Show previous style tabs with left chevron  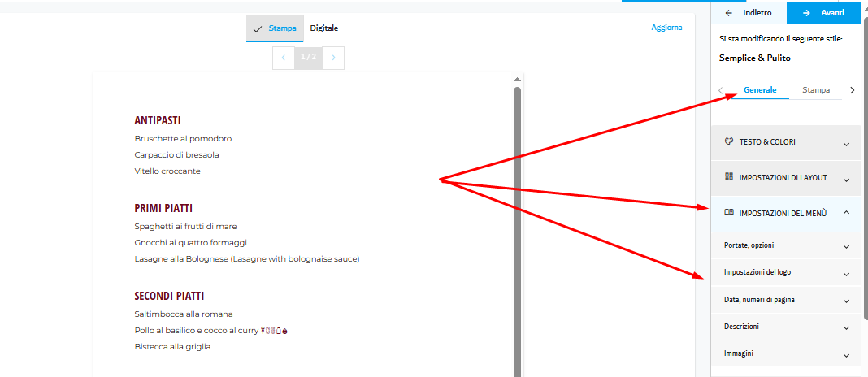tap(720, 90)
